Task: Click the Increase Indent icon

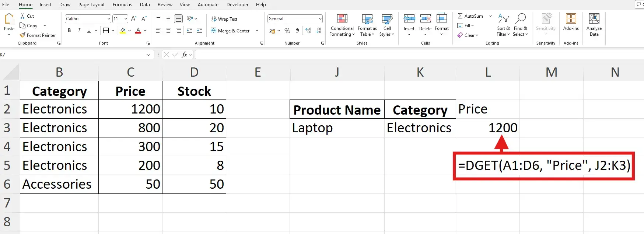Action: coord(199,31)
